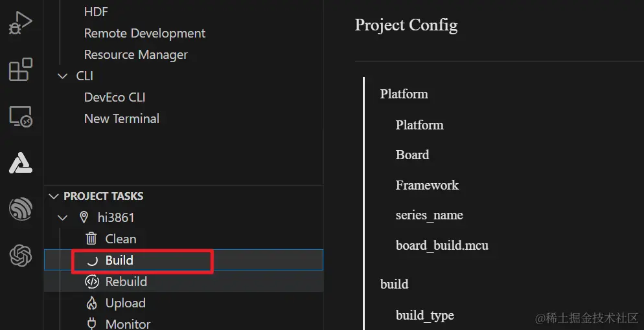Open the HDF quick access item

pos(96,12)
